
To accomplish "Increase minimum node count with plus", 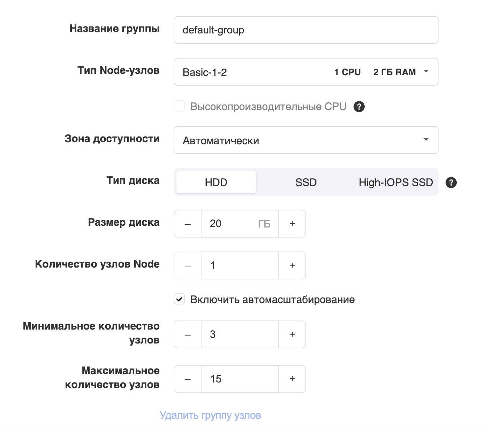I will click(292, 334).
